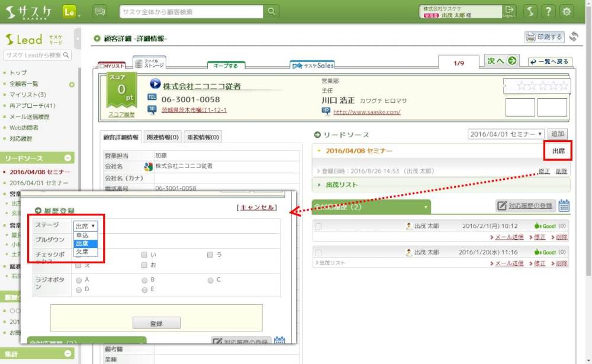Open the help question mark icon

coord(548,11)
